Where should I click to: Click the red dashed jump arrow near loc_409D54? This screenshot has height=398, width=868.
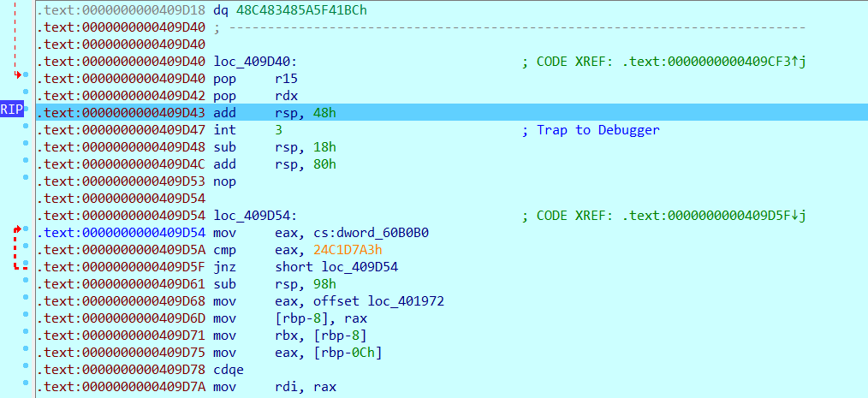pos(15,248)
